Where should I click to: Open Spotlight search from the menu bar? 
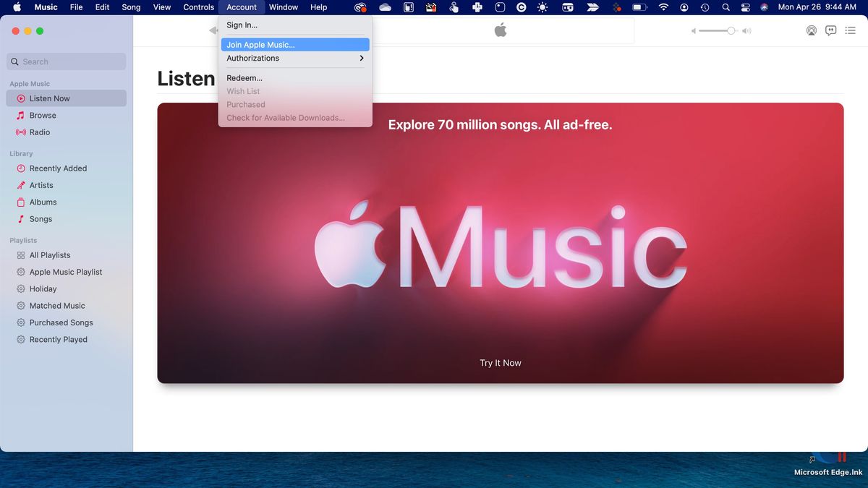tap(725, 7)
